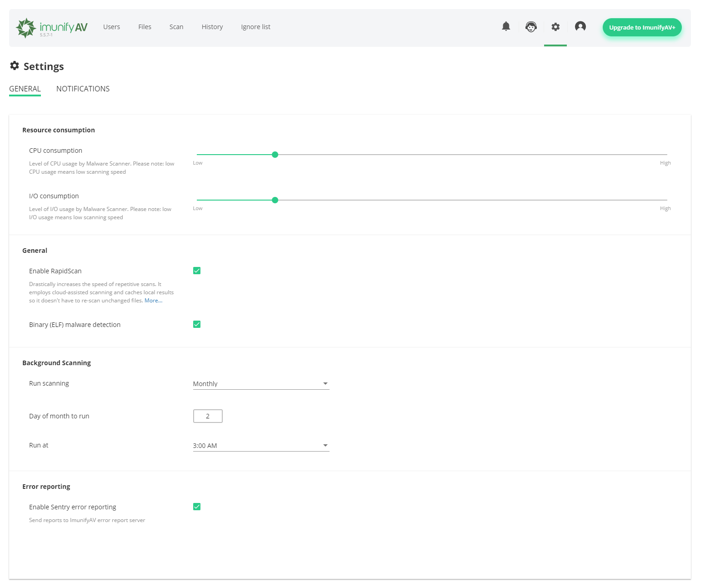The width and height of the screenshot is (720, 588).
Task: Click Upgrade to ImunifyAV+ button
Action: (x=642, y=27)
